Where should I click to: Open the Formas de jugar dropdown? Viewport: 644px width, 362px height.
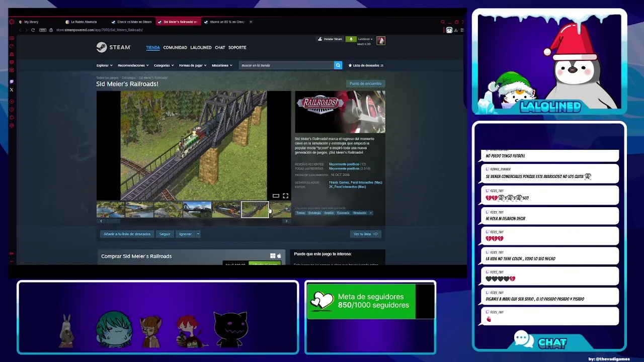click(x=193, y=65)
